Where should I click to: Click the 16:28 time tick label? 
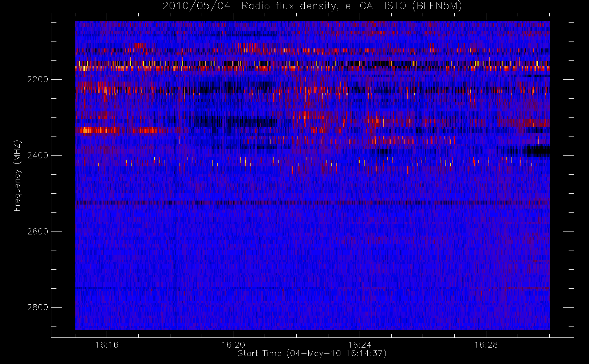486,345
